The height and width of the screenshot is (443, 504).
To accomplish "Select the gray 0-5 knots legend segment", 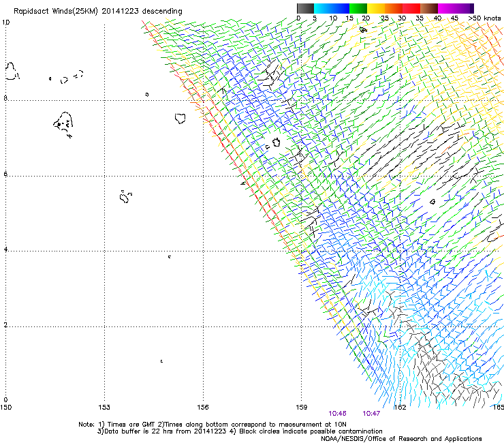I will [x=305, y=8].
